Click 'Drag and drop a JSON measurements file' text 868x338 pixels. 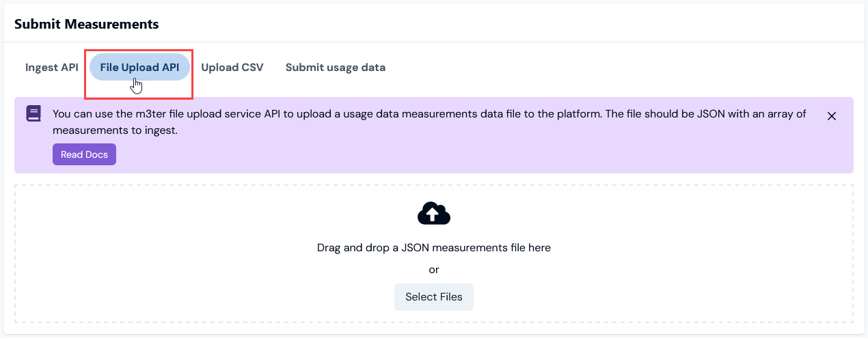(433, 248)
